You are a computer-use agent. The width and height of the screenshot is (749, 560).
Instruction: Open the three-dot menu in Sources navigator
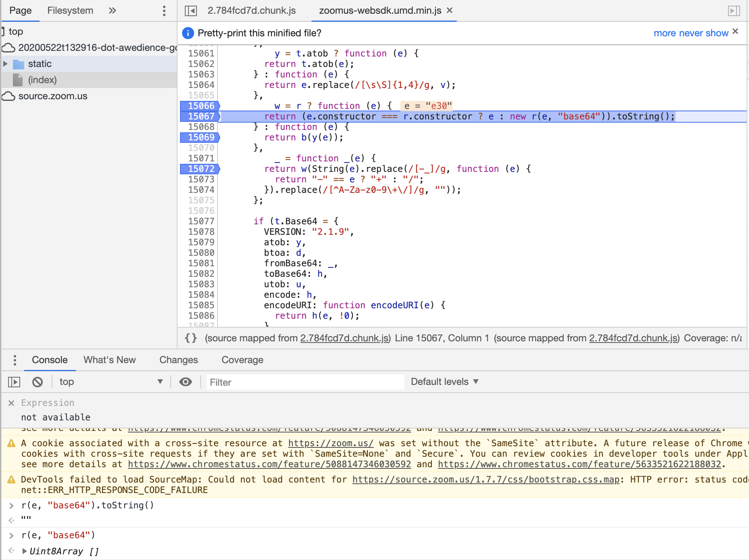(x=164, y=11)
